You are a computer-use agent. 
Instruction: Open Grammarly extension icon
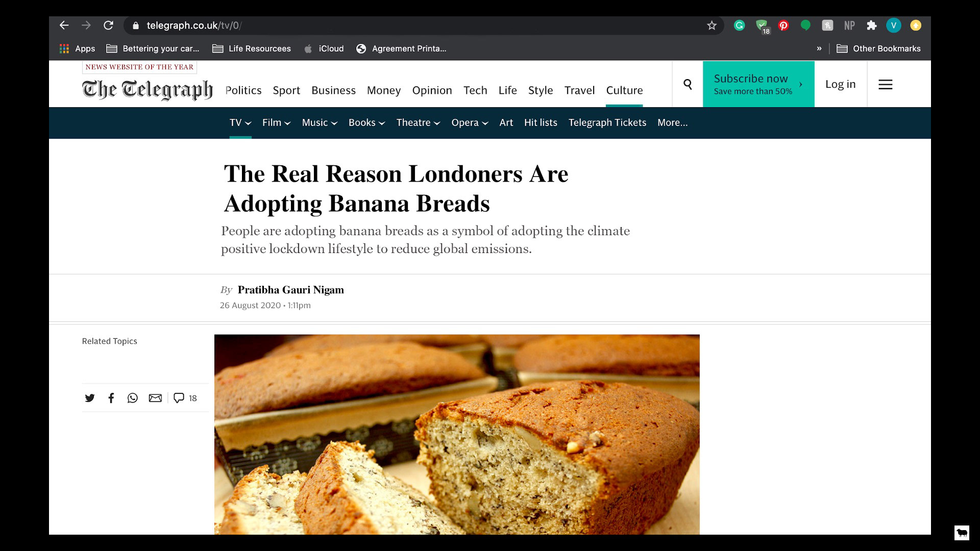click(739, 25)
